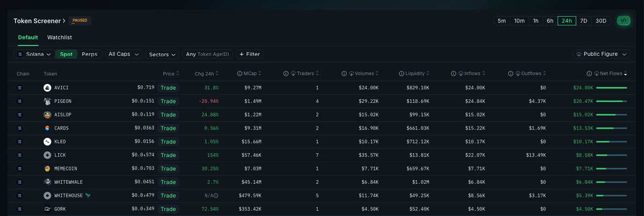Viewport: 644px width, 216px height.
Task: Click the GORK token logo
Action: pyautogui.click(x=47, y=209)
